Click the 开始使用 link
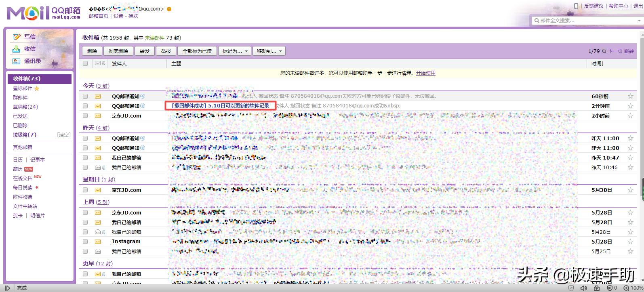Image resolution: width=644 pixels, height=292 pixels. (x=426, y=73)
